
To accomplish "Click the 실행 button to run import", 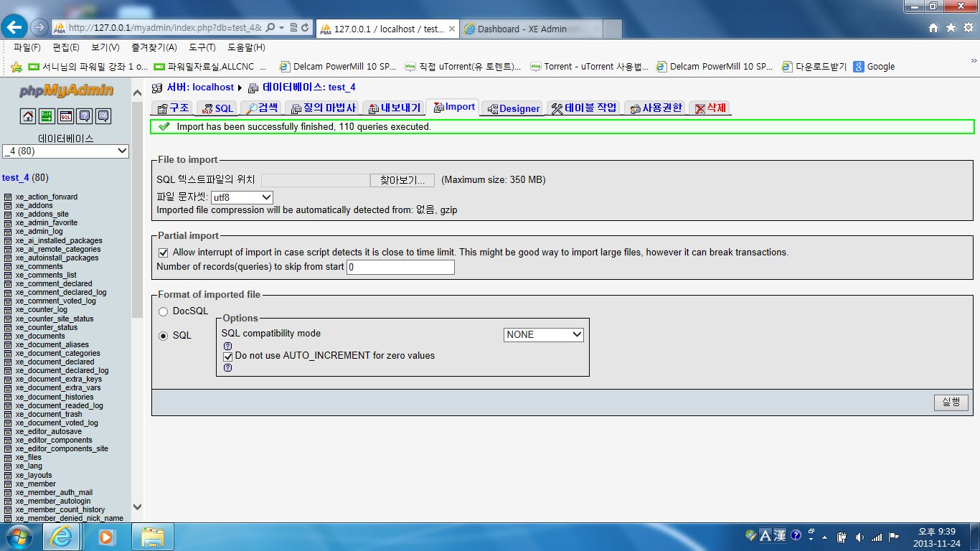I will (951, 402).
